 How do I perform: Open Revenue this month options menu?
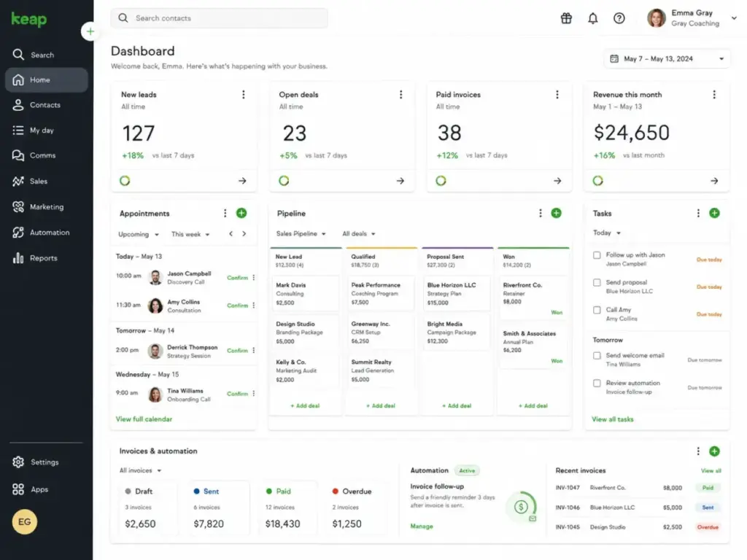[x=713, y=94]
